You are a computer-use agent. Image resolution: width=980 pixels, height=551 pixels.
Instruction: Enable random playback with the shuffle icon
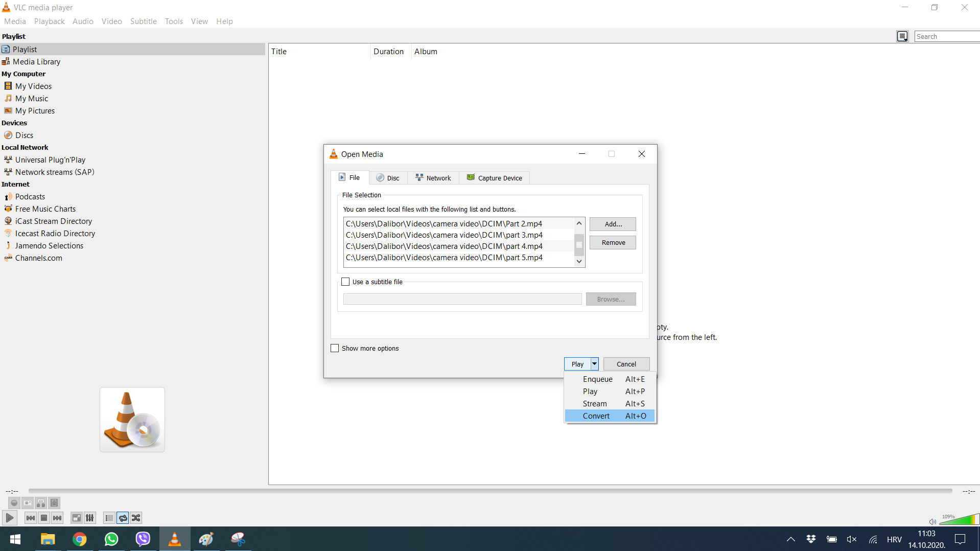[136, 518]
